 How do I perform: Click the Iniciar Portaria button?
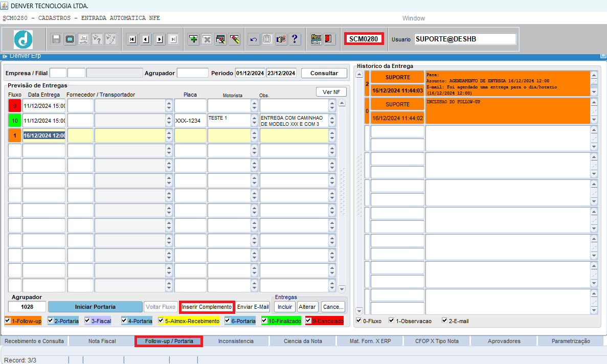pyautogui.click(x=95, y=307)
